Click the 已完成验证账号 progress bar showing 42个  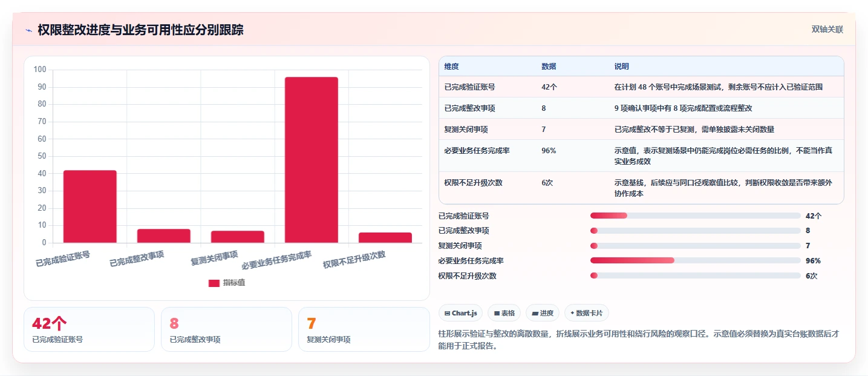(696, 216)
